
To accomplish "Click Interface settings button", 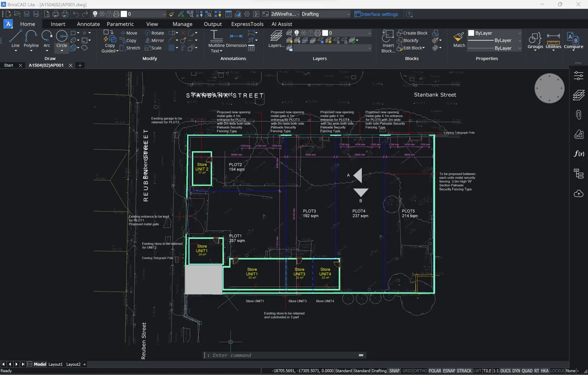I will (376, 14).
